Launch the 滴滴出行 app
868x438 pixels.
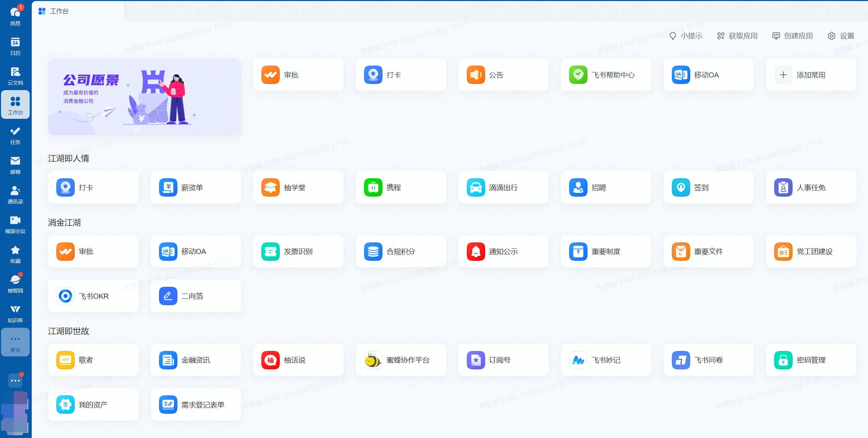pyautogui.click(x=503, y=187)
